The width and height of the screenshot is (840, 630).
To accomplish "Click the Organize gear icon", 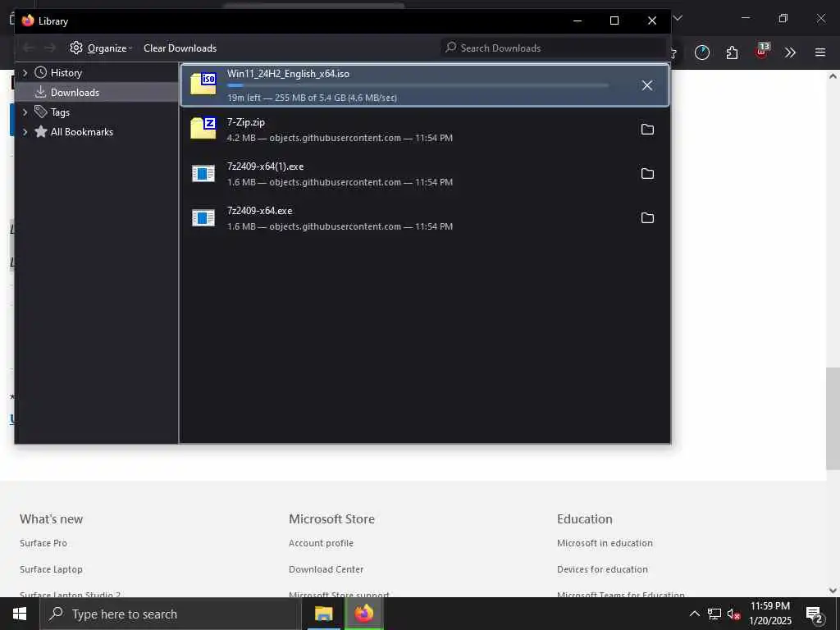I will click(x=76, y=48).
